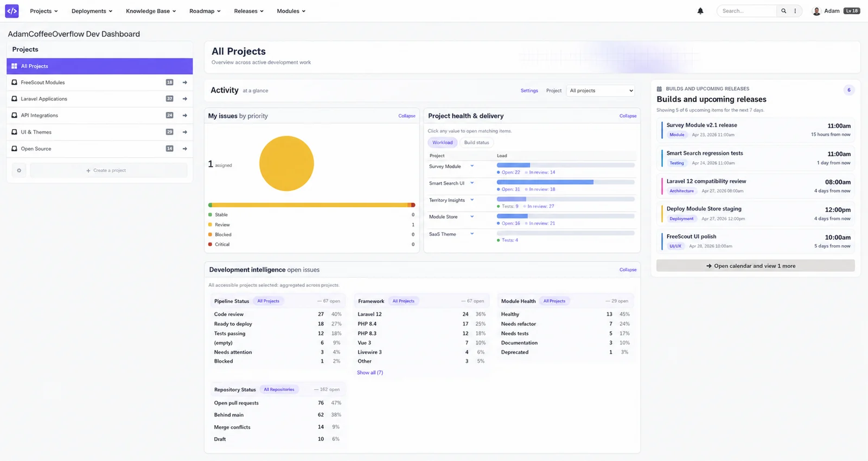
Task: Open API Integrations via its arrow
Action: click(185, 116)
